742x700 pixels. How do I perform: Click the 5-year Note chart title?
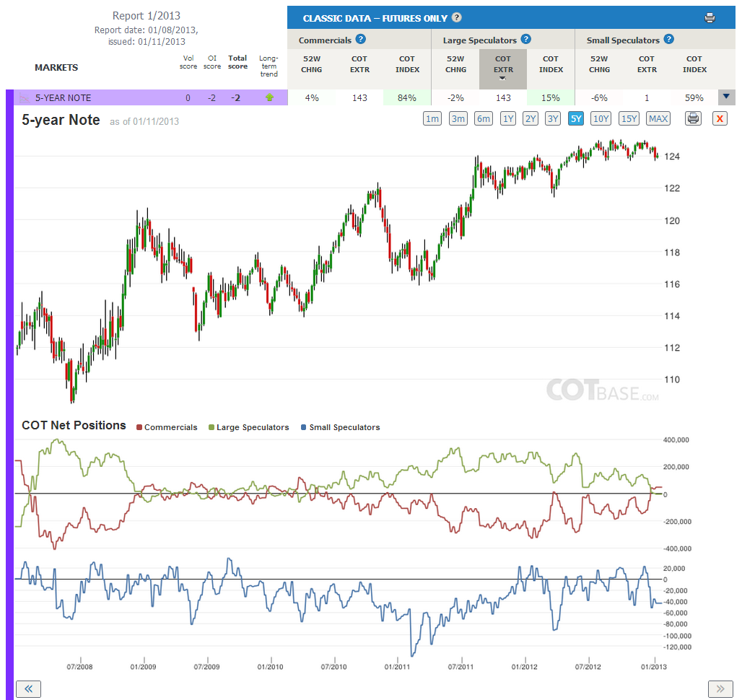61,120
